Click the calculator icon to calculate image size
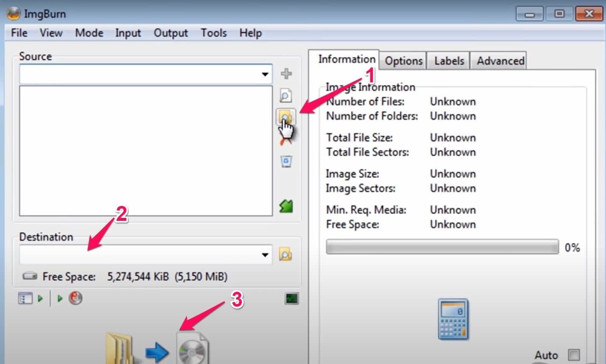Viewport: 606px width, 364px height. pos(453,319)
